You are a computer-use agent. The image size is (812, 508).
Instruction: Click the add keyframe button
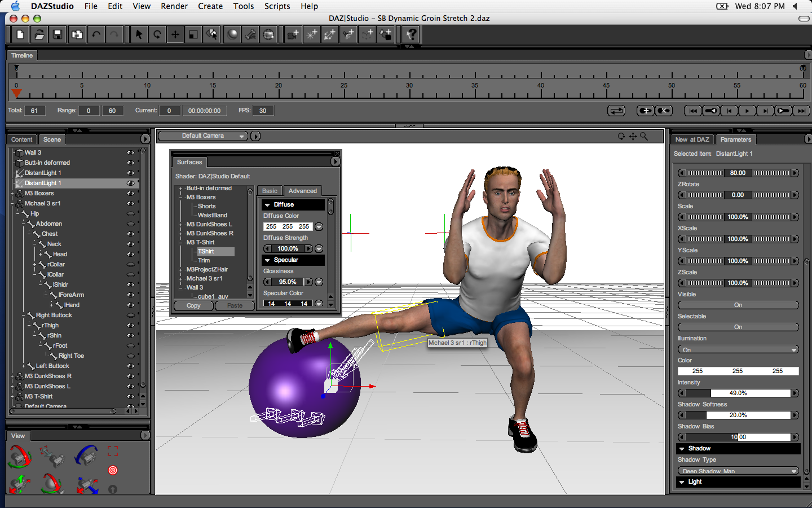pos(645,111)
